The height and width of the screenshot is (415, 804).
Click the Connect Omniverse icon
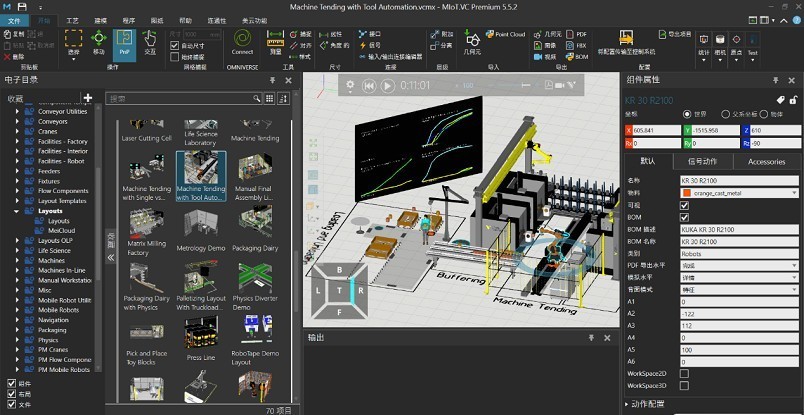pyautogui.click(x=242, y=41)
